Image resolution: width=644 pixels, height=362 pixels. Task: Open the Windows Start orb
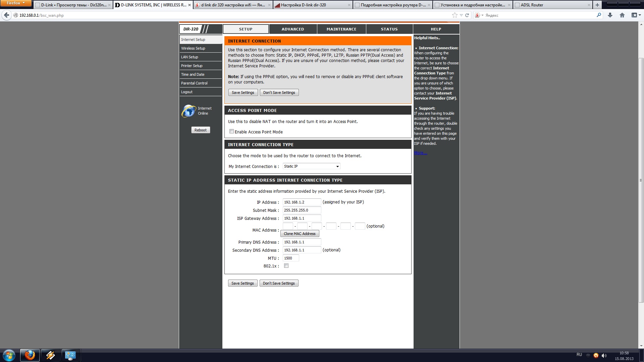[9, 355]
